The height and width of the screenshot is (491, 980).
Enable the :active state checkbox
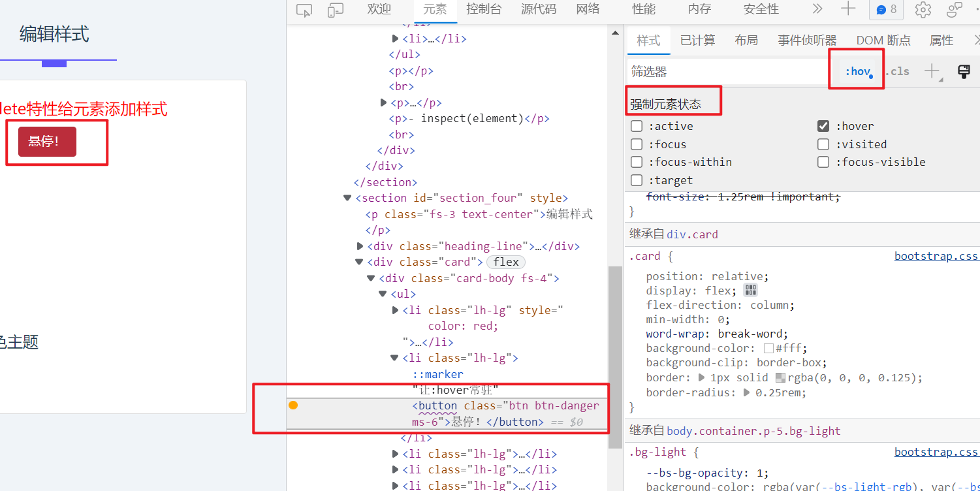[x=637, y=126]
